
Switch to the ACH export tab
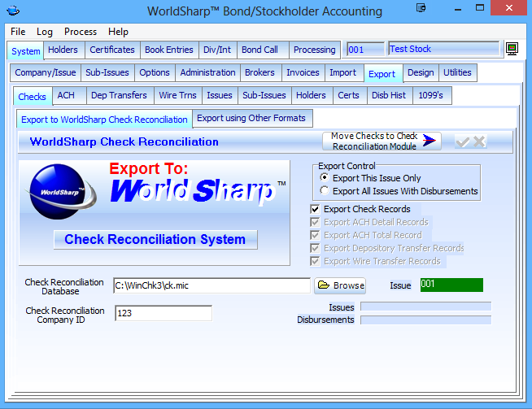(66, 96)
